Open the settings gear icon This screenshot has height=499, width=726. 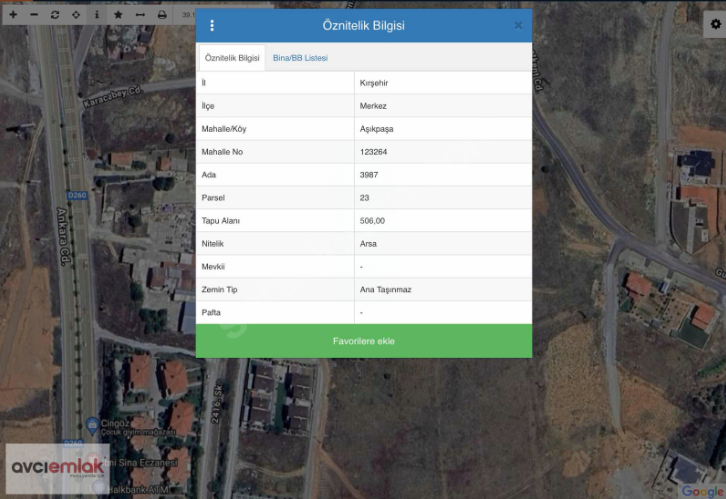point(713,27)
